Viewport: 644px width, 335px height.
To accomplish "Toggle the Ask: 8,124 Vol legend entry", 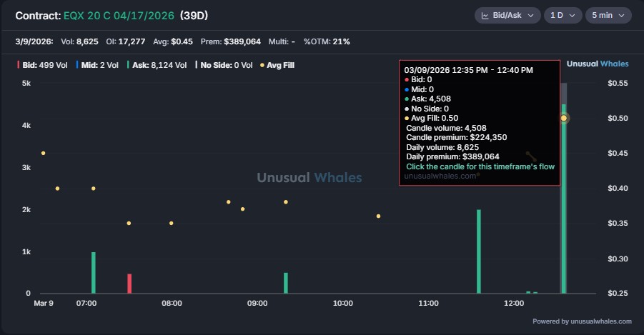I will [157, 65].
